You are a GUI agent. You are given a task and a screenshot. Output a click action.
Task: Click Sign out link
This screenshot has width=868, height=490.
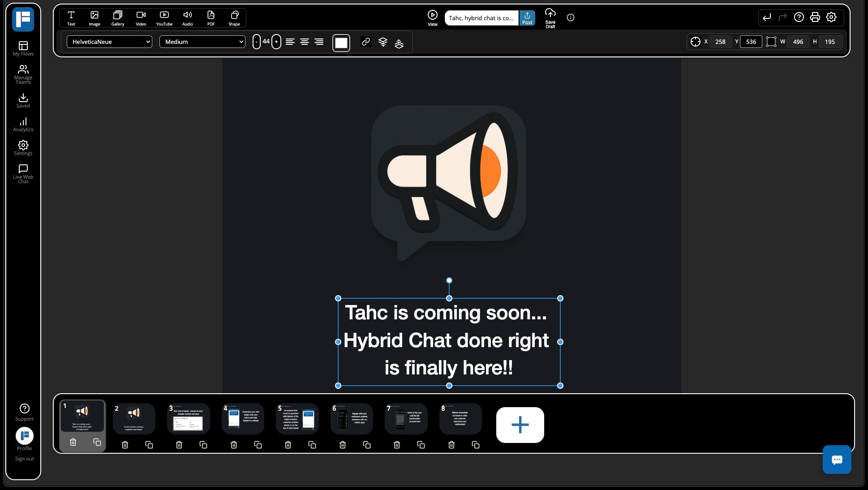[x=24, y=459]
